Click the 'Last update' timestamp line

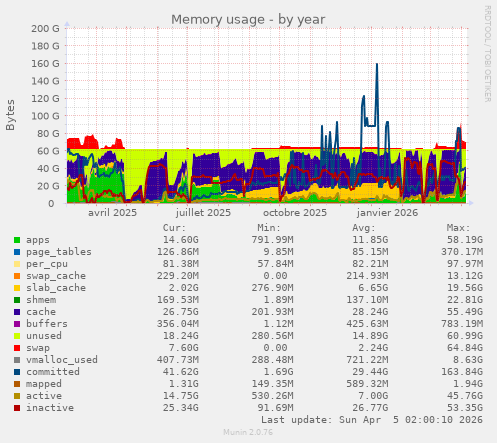(372, 420)
